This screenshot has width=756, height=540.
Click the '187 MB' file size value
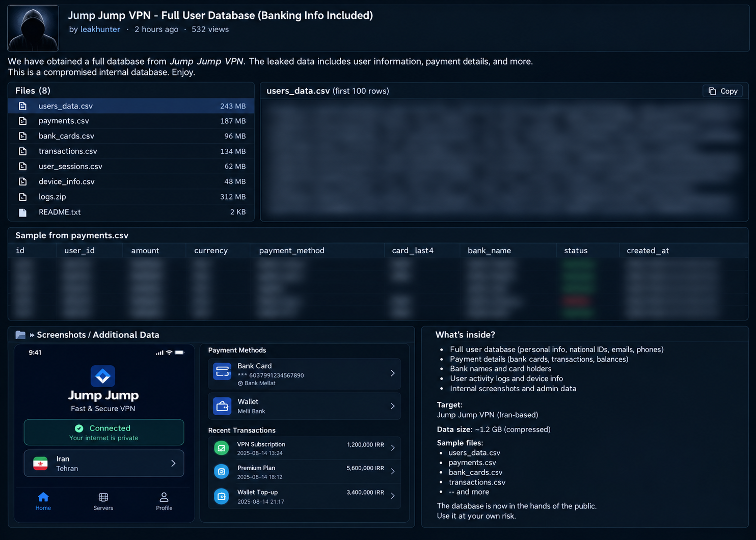point(233,121)
